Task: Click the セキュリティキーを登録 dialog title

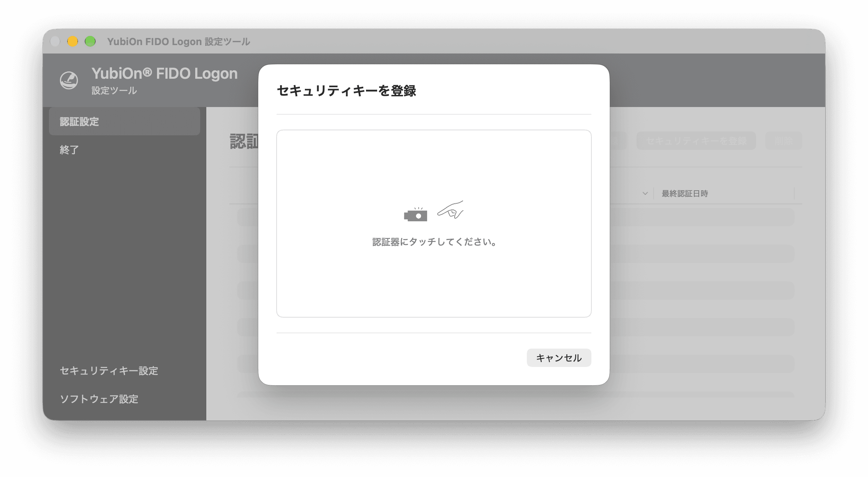Action: click(x=347, y=91)
